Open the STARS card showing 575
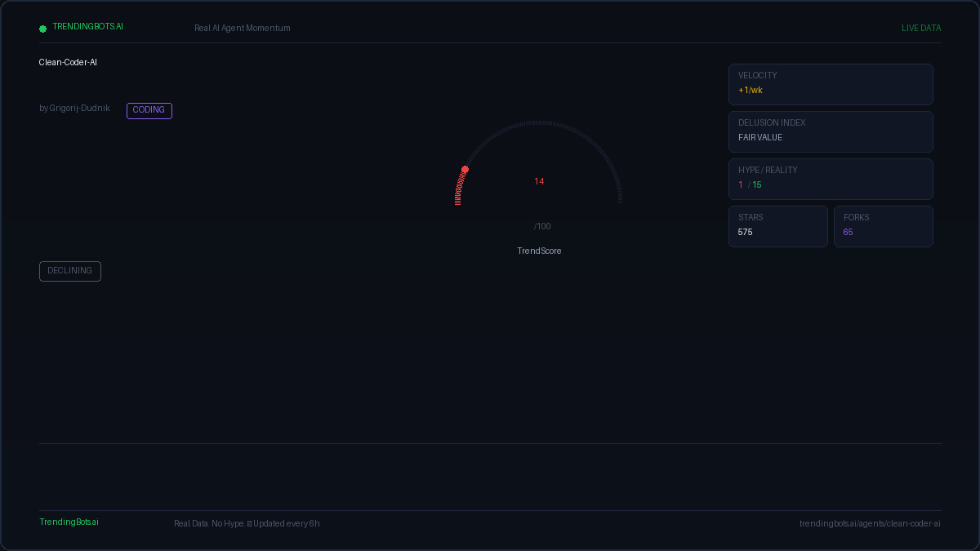Screen dimensions: 980x551 point(778,226)
